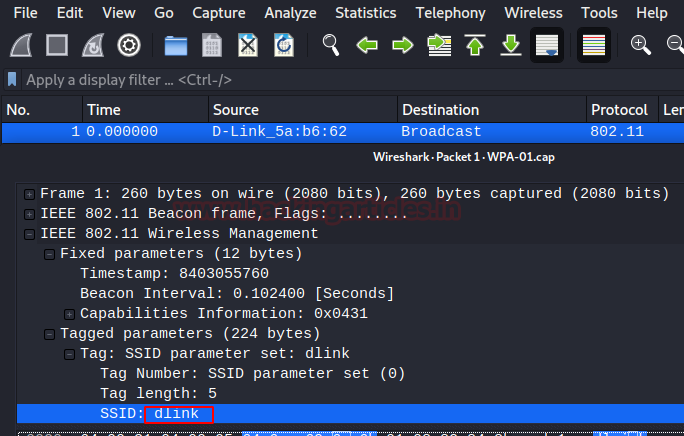Start capturing packets with shark fin icon

21,45
